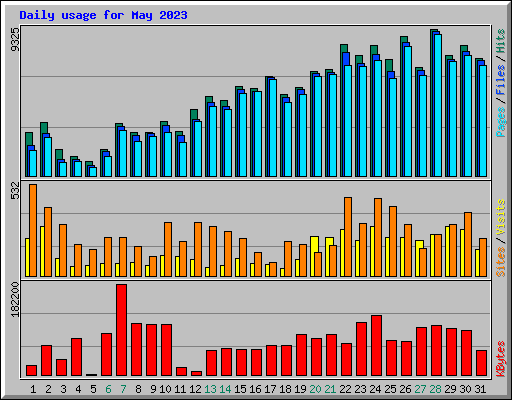Screen dimensions: 512x400
Task: Select the tallest red KBytes bar for day 7
Action: 121,330
